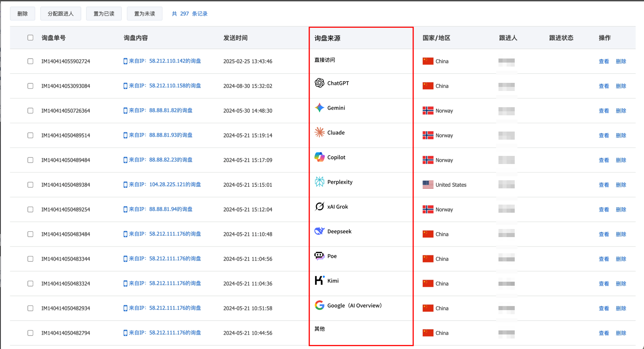Check the row for IM140414050726364
The width and height of the screenshot is (644, 349).
[x=30, y=111]
